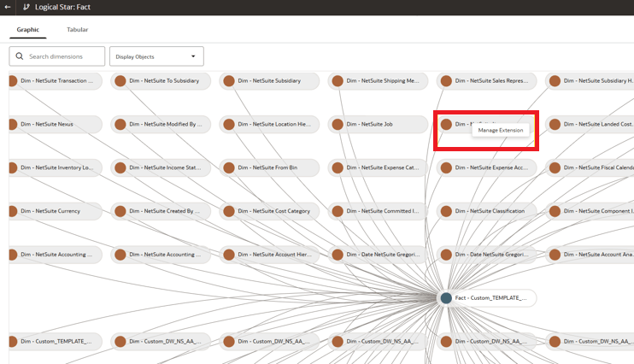Click the Dim - NetSuite To Subsidiary circle

[120, 81]
